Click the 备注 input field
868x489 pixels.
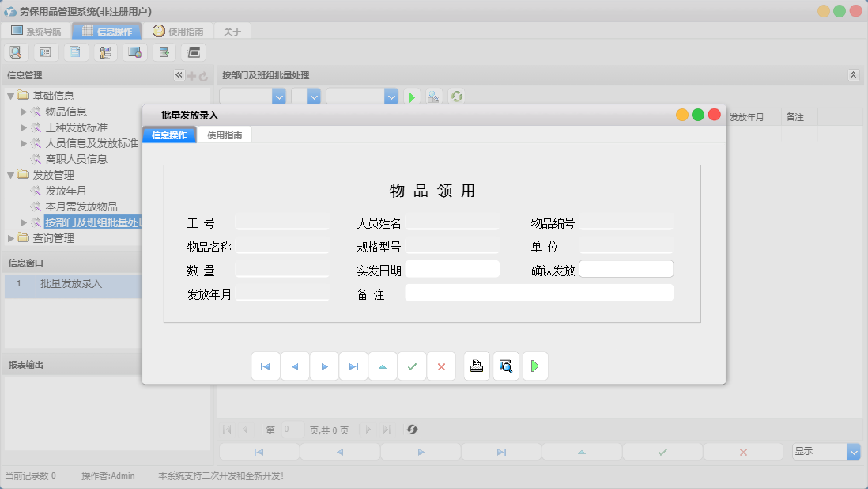tap(538, 292)
